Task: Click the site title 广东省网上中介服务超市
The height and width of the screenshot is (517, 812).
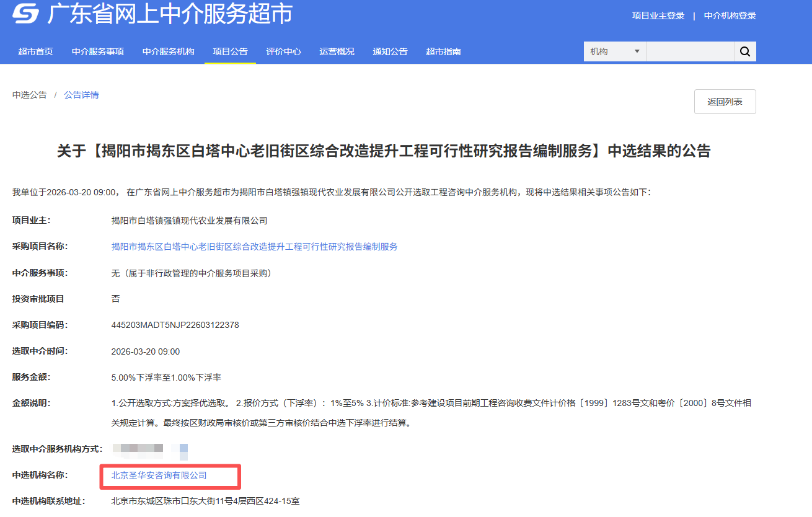Action: [170, 14]
